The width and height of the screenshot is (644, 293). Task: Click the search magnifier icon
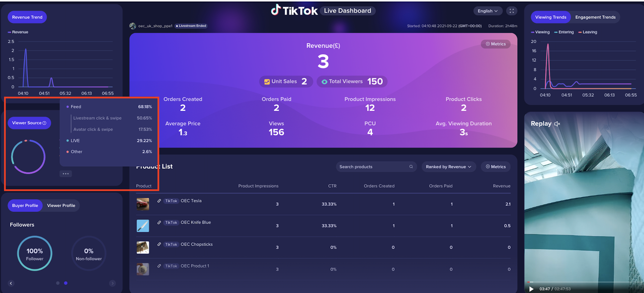[411, 167]
